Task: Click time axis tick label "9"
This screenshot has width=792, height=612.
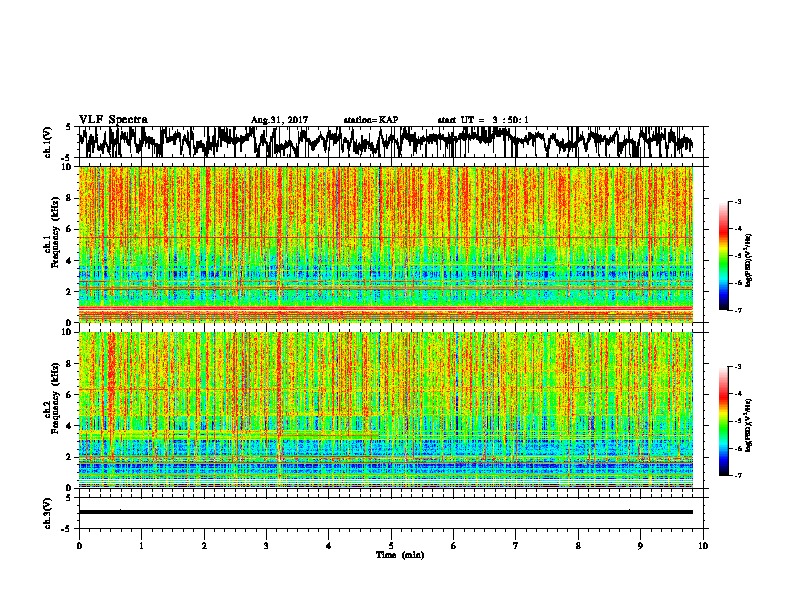Action: (640, 546)
